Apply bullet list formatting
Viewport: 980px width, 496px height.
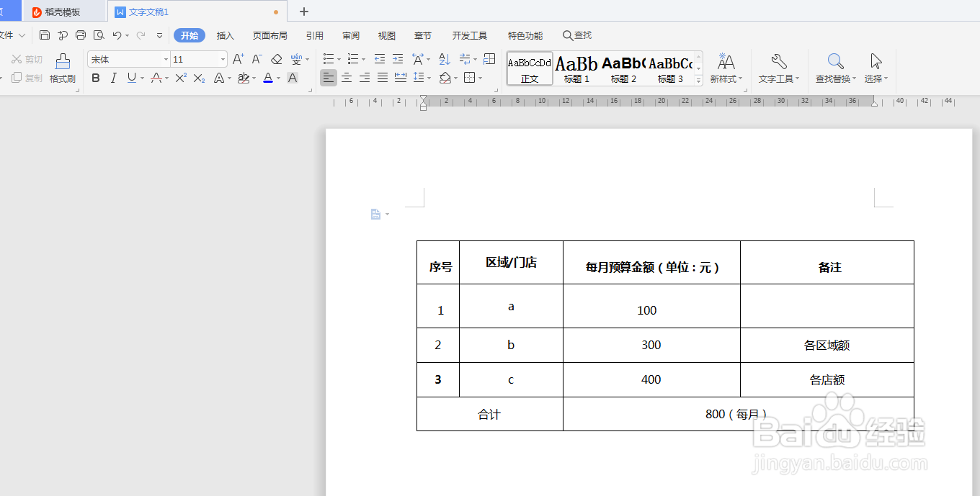pos(328,59)
